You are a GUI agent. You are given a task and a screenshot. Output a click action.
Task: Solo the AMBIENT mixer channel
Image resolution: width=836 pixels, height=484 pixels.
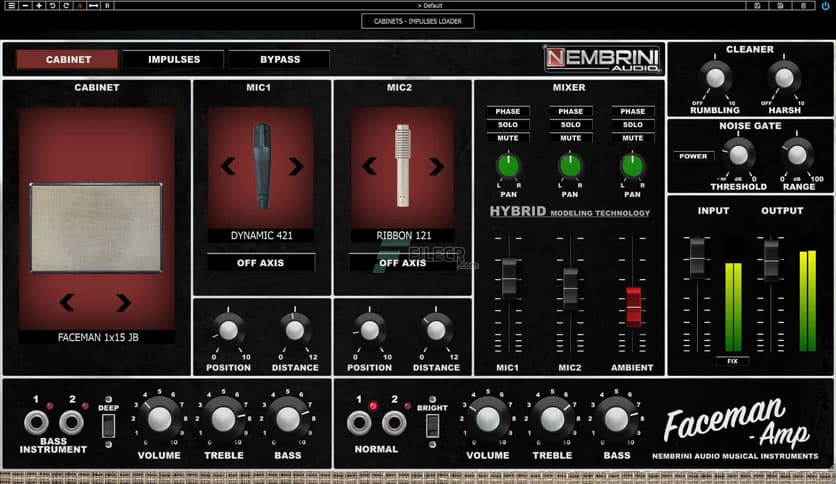click(633, 125)
